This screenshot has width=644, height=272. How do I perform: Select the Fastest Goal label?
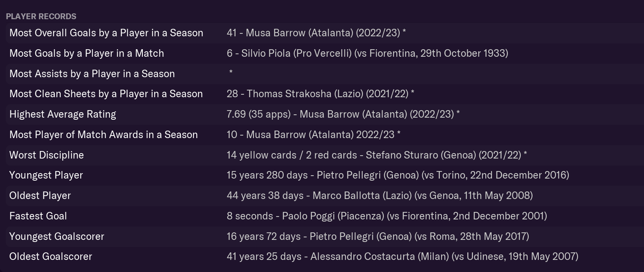pos(38,216)
